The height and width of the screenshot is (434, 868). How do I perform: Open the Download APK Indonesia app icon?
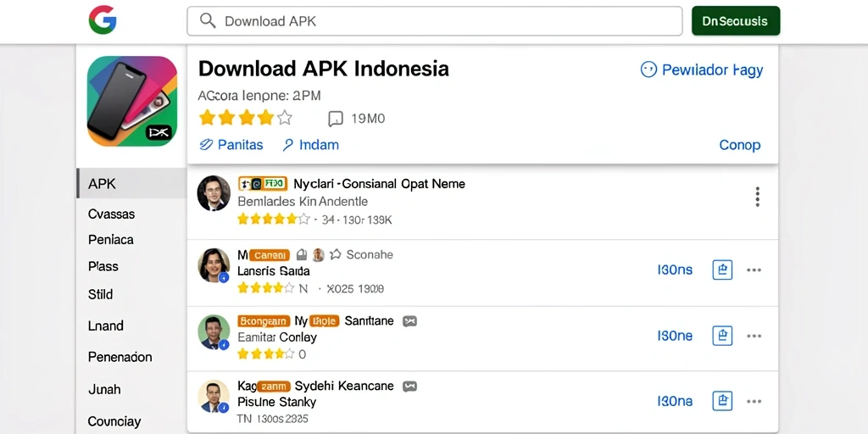(131, 101)
